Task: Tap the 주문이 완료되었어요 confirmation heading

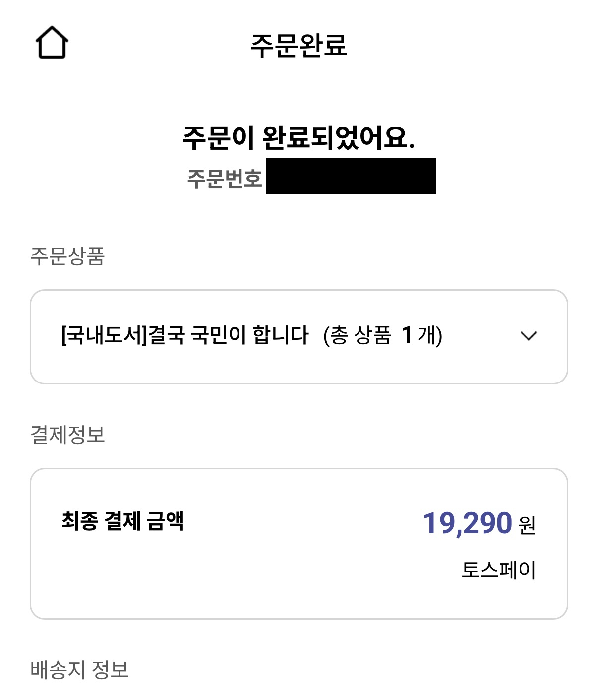Action: point(299,137)
